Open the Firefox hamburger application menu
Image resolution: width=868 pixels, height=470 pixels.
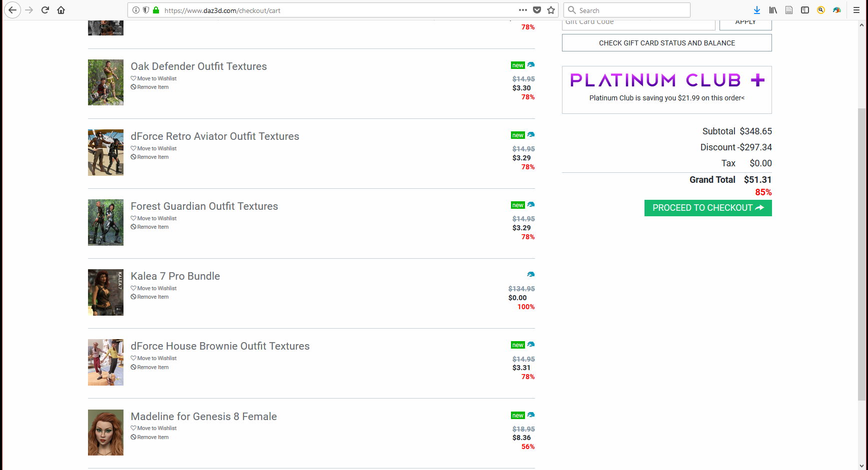click(856, 10)
